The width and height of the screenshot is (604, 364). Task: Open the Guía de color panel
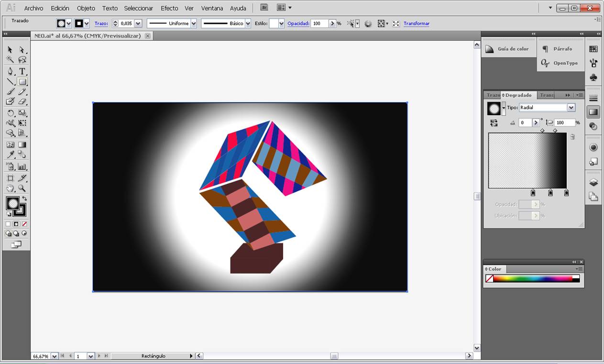pos(508,49)
